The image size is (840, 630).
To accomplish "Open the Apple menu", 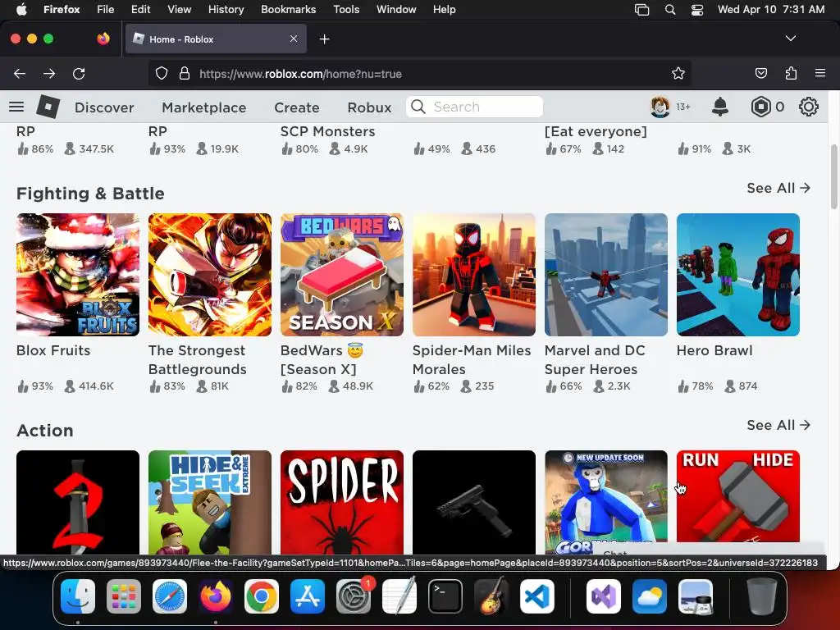I will tap(21, 10).
